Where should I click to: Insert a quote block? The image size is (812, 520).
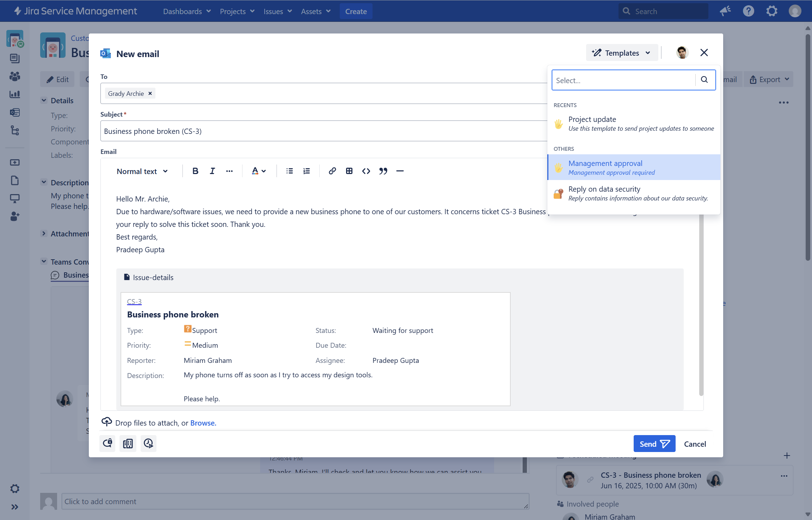[383, 171]
